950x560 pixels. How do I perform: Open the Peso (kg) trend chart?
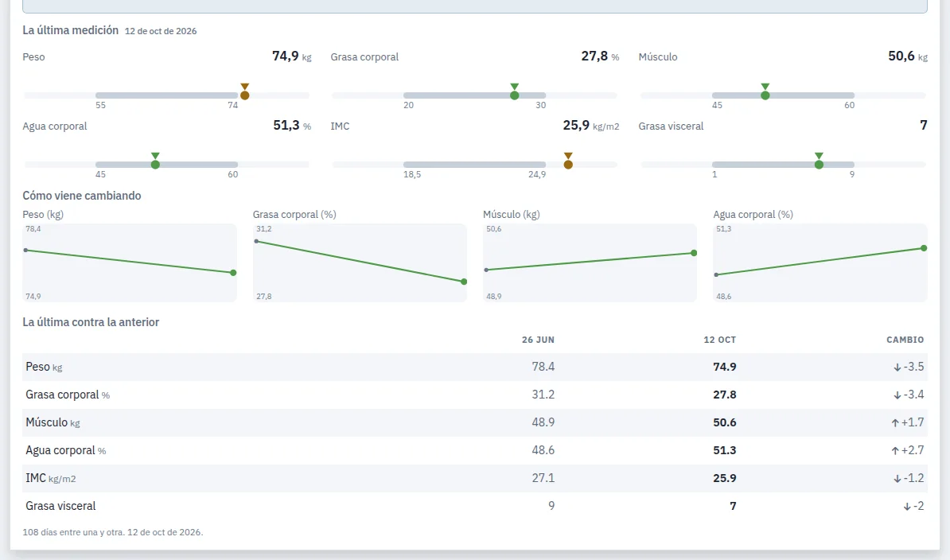tap(130, 262)
